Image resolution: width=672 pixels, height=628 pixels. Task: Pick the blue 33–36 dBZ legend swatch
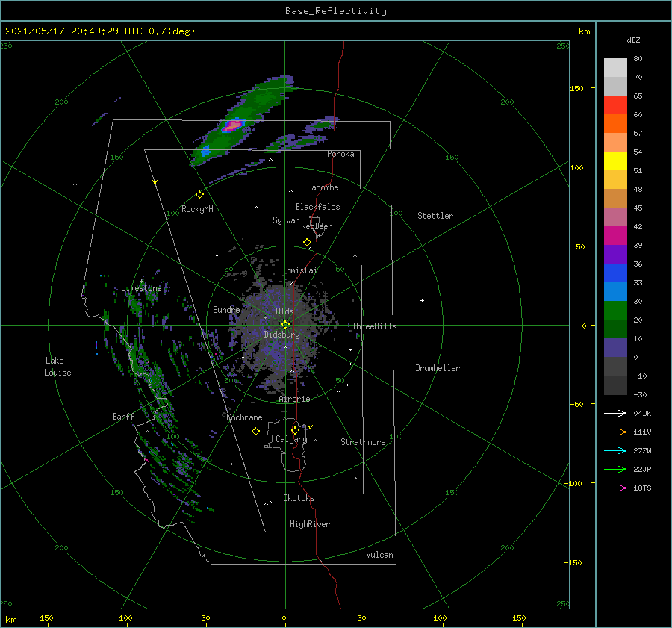click(615, 273)
